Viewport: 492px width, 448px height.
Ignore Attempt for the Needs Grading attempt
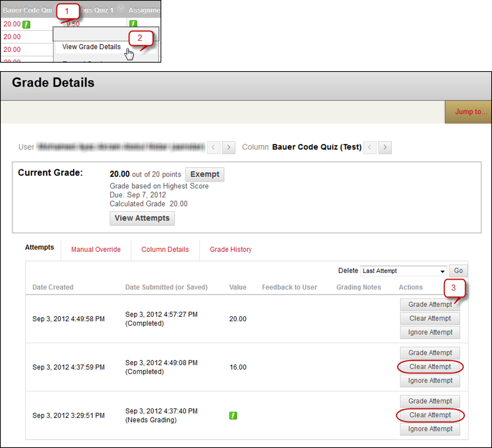pos(430,429)
